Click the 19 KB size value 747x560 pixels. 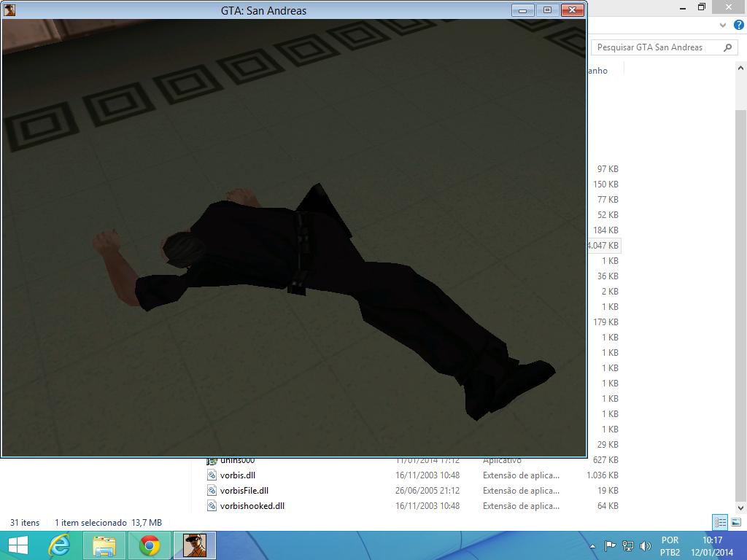coord(608,491)
